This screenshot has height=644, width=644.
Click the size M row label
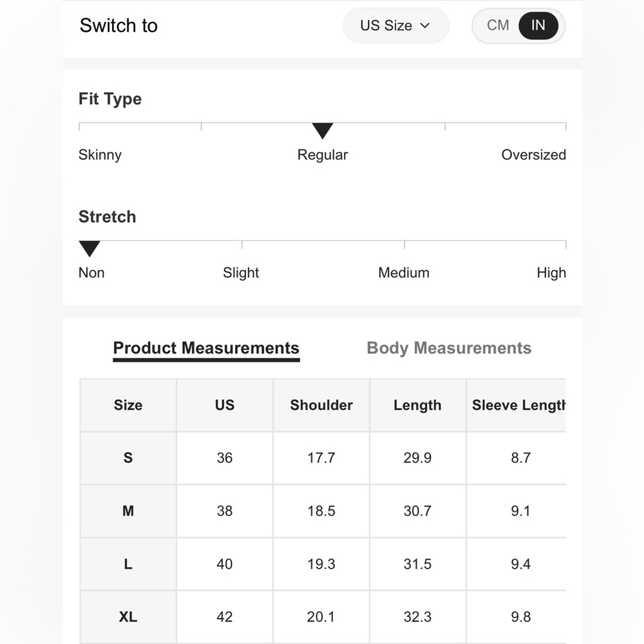click(128, 511)
